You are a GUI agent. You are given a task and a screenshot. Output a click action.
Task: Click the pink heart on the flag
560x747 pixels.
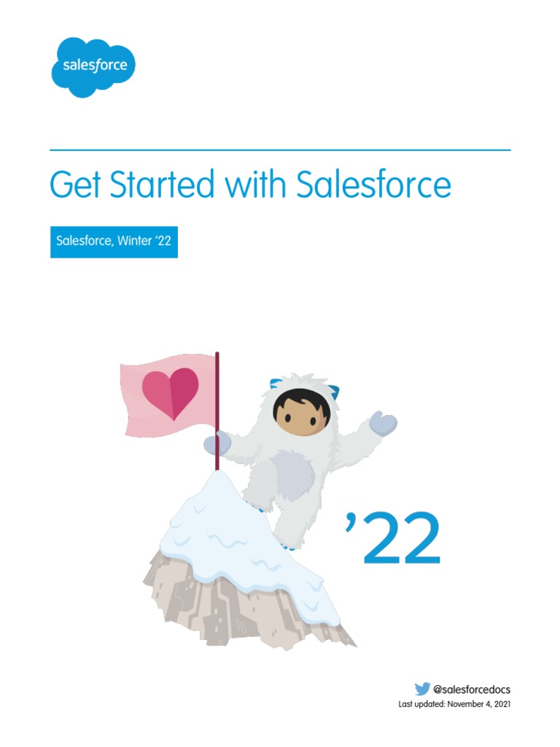[171, 392]
